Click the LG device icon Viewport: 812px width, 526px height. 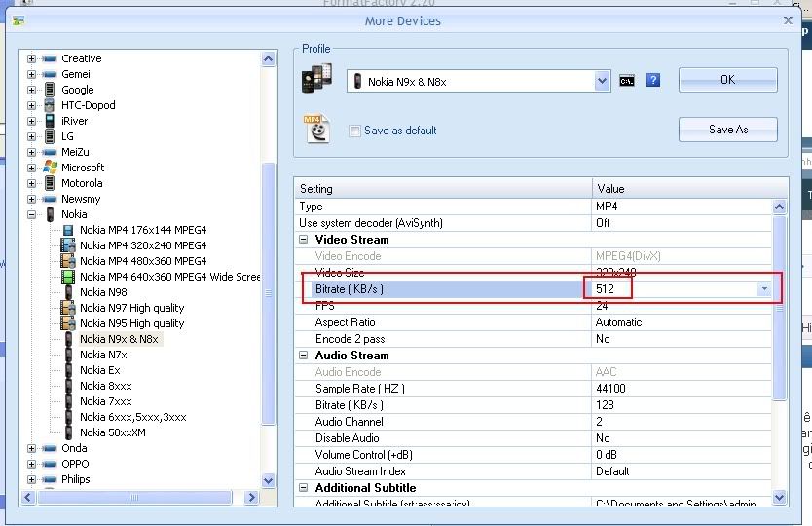[50, 136]
